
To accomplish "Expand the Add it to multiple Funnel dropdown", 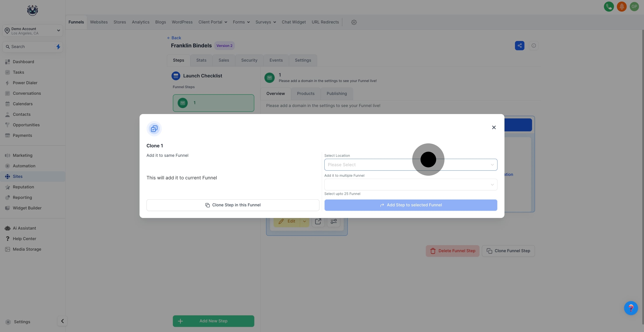I will 410,185.
